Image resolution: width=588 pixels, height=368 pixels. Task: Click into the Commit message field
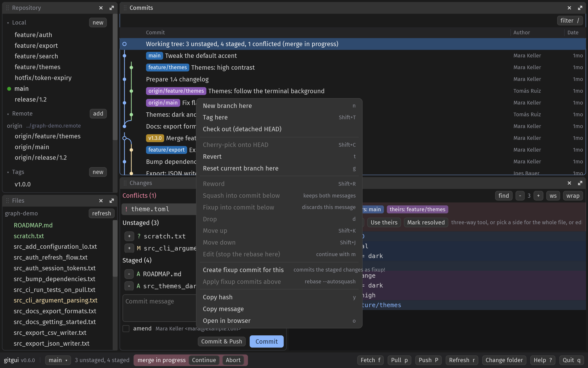pos(159,308)
